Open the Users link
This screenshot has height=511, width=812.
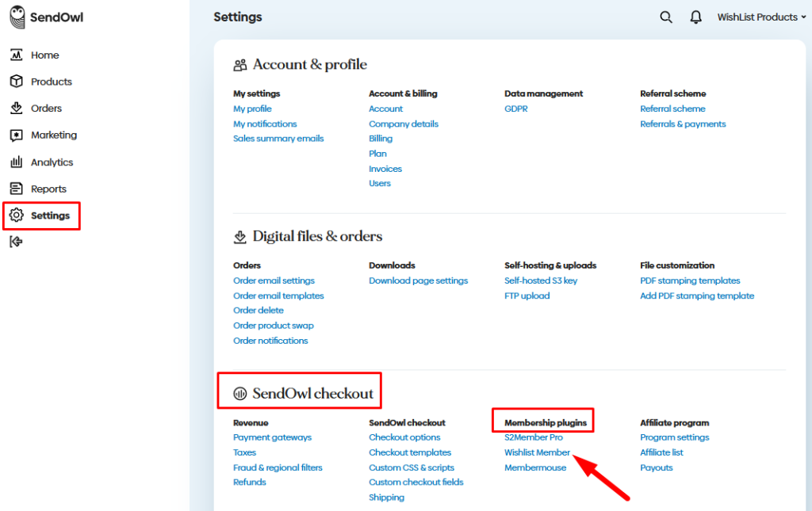click(380, 183)
